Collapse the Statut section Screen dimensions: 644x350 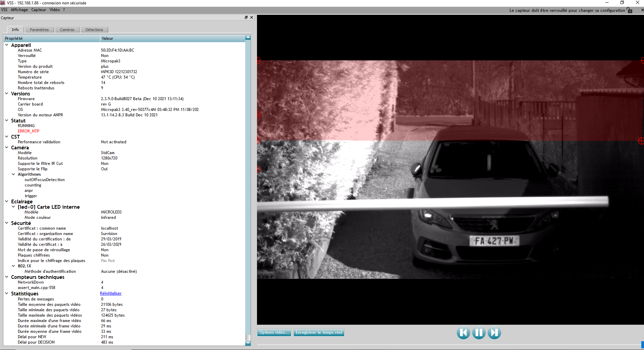[7, 120]
